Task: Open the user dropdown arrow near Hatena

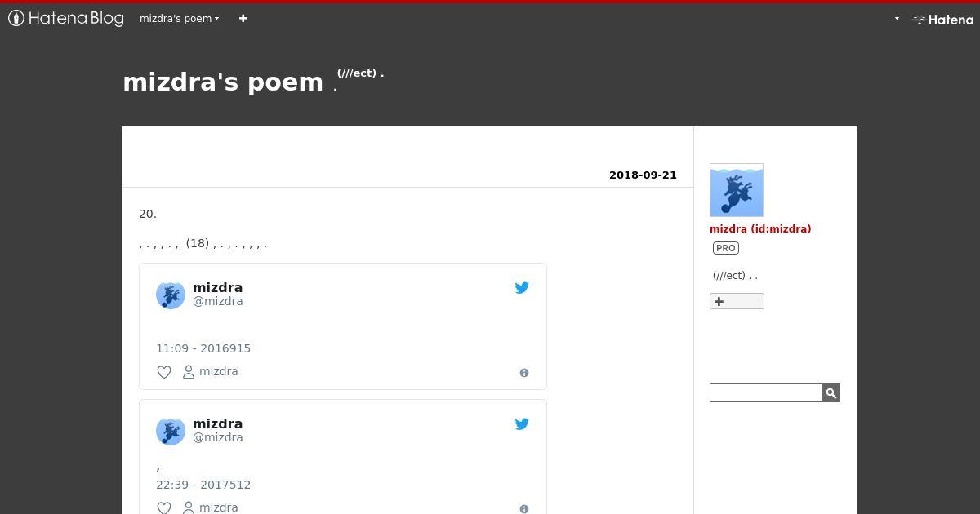Action: click(x=897, y=18)
